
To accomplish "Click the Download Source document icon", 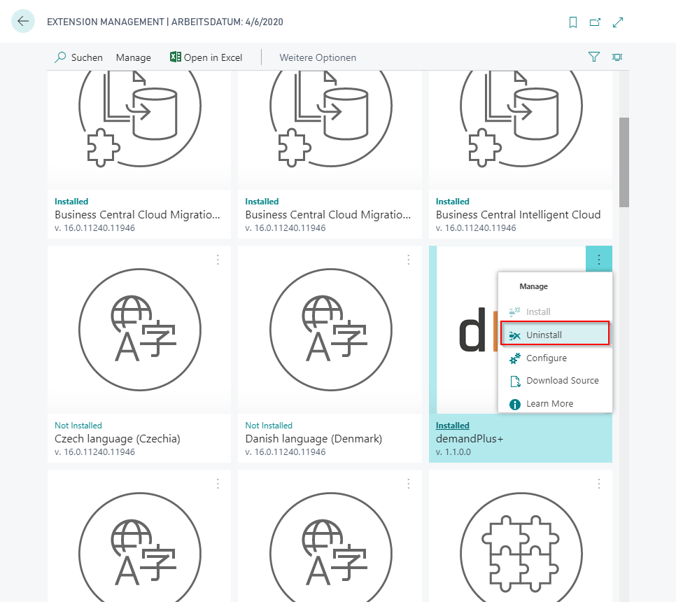I will 515,381.
